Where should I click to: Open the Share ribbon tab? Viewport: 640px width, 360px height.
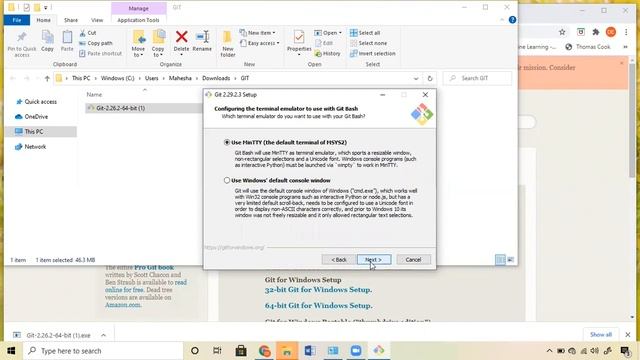click(71, 20)
